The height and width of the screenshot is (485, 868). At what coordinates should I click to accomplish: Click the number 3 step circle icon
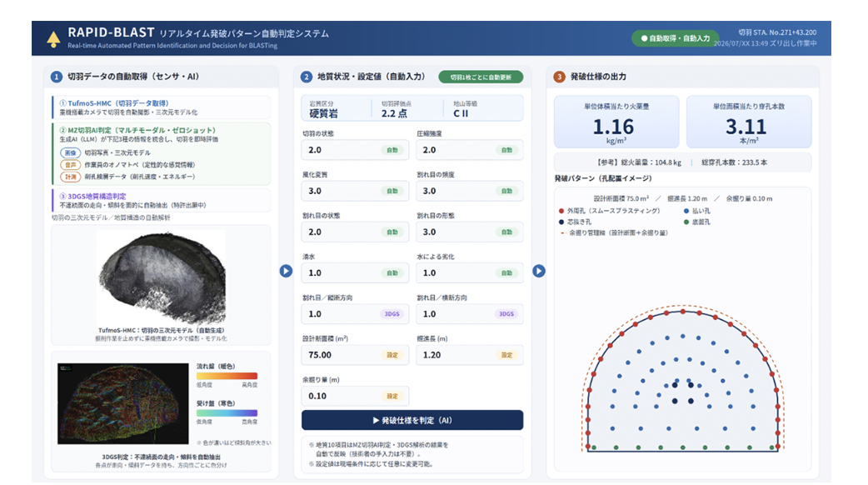pos(559,77)
